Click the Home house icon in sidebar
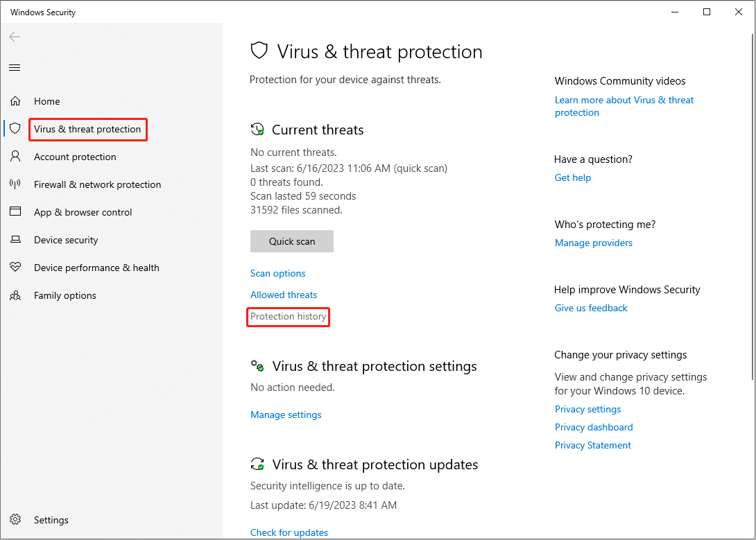Image resolution: width=756 pixels, height=540 pixels. [15, 101]
